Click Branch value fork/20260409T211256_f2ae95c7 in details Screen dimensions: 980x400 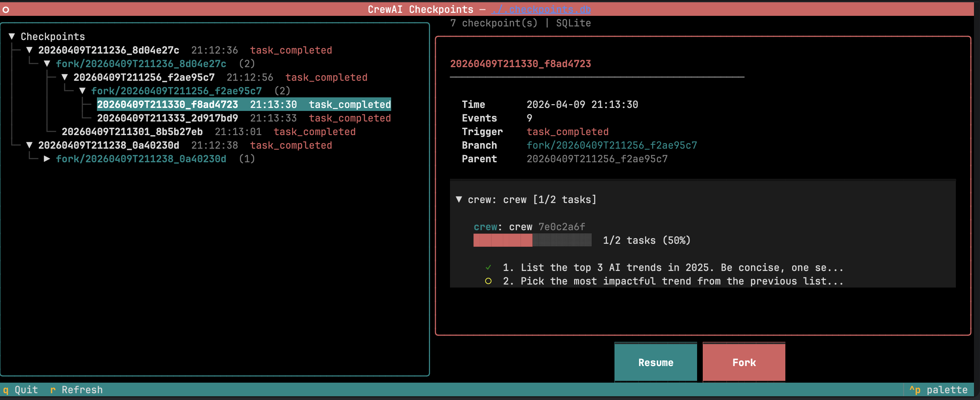click(x=612, y=145)
